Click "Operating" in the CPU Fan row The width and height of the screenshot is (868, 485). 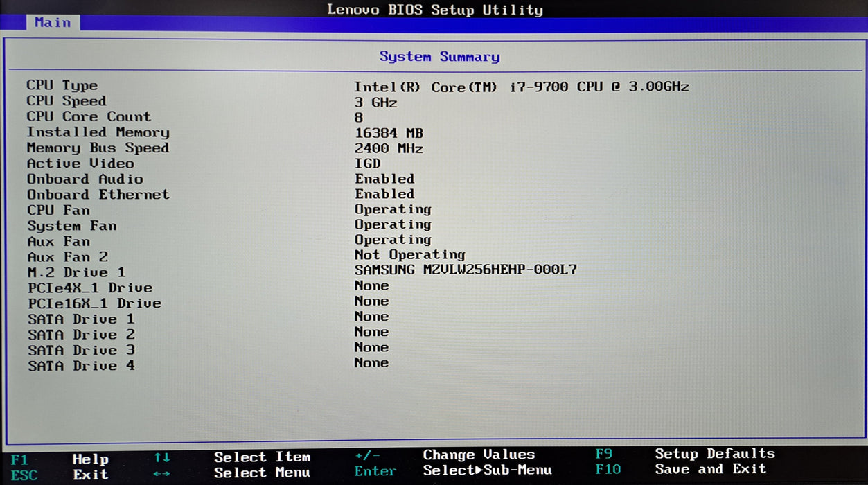point(393,209)
